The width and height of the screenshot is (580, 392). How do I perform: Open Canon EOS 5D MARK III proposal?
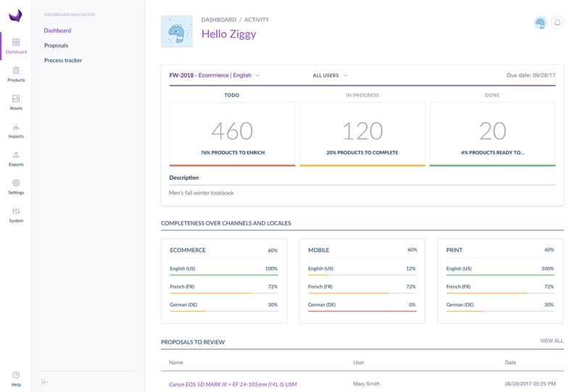pos(233,384)
